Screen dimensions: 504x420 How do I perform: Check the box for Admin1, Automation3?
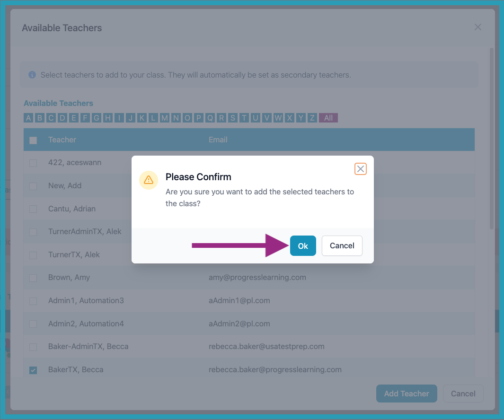pos(33,301)
